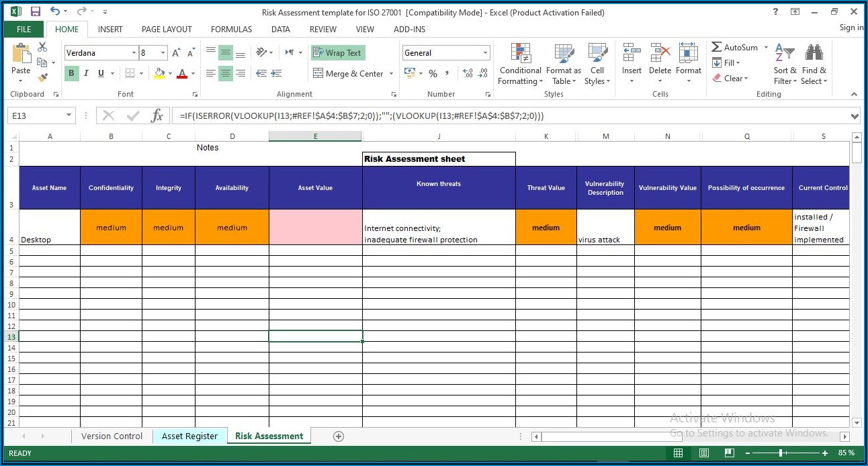The height and width of the screenshot is (466, 868).
Task: Expand the General number format dropdown
Action: (x=485, y=53)
